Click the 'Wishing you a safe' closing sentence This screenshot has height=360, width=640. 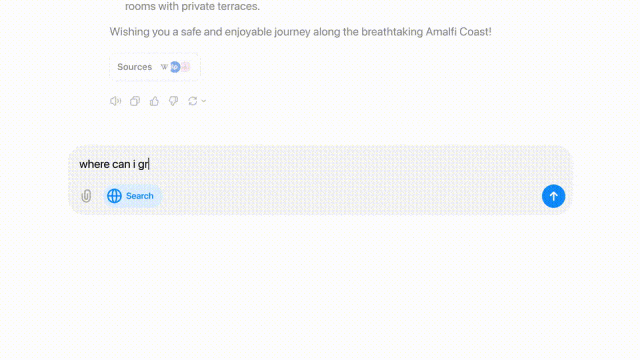coord(300,31)
